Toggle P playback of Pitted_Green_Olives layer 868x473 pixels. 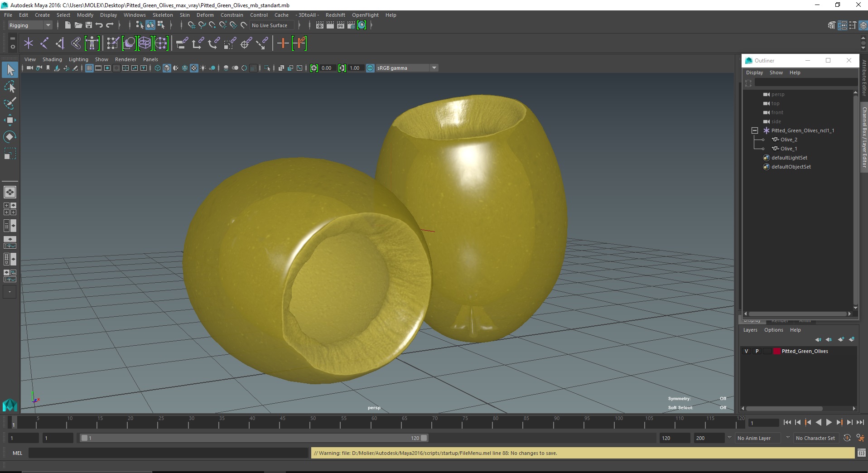pyautogui.click(x=757, y=351)
